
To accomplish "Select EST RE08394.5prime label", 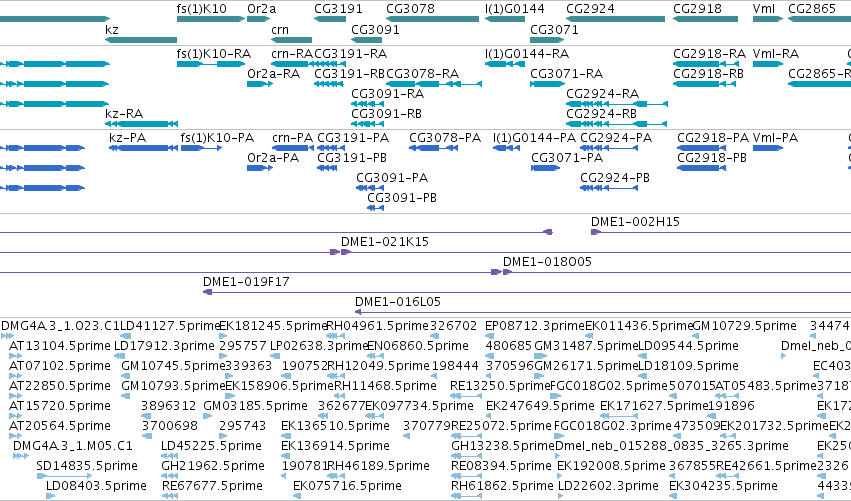I will click(x=501, y=466).
